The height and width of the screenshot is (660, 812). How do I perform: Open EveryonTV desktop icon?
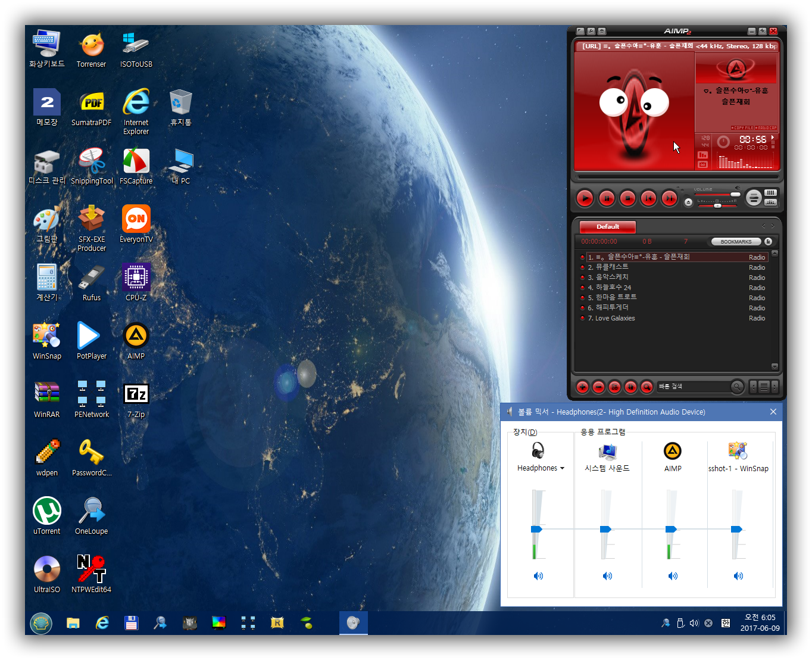pos(136,225)
